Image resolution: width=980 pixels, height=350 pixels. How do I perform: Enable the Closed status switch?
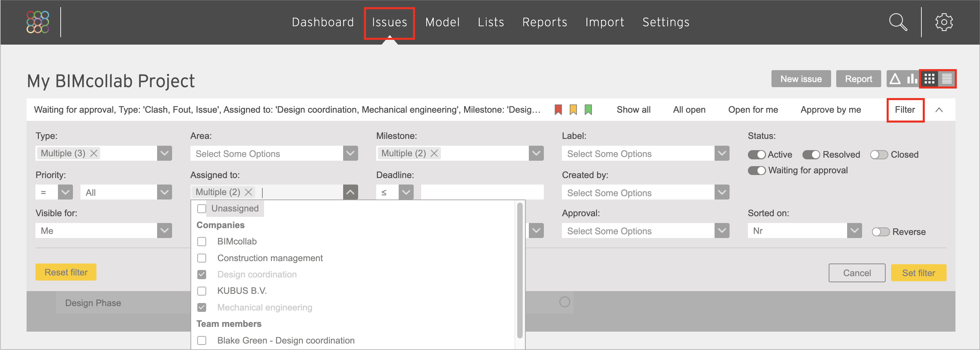coord(879,155)
